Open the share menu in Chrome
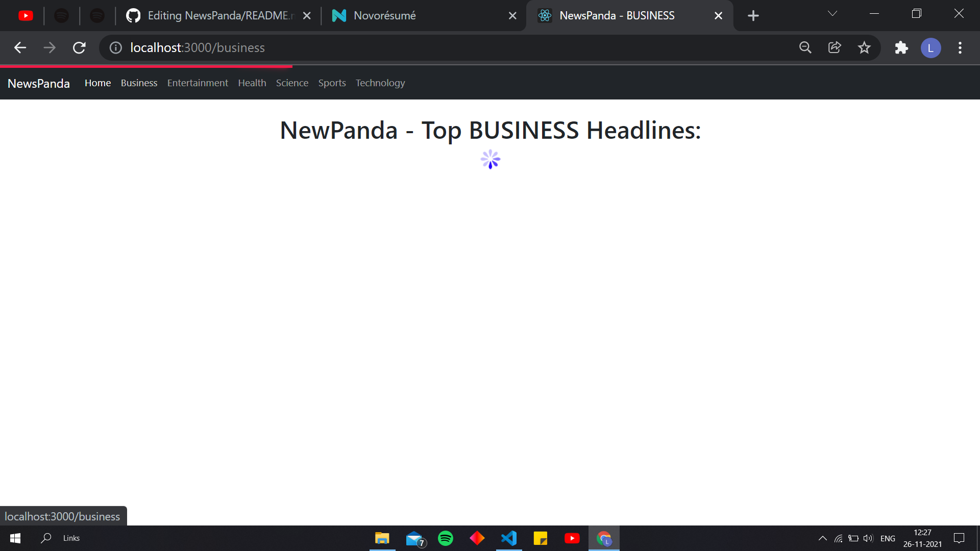Viewport: 980px width, 551px height. [x=835, y=47]
